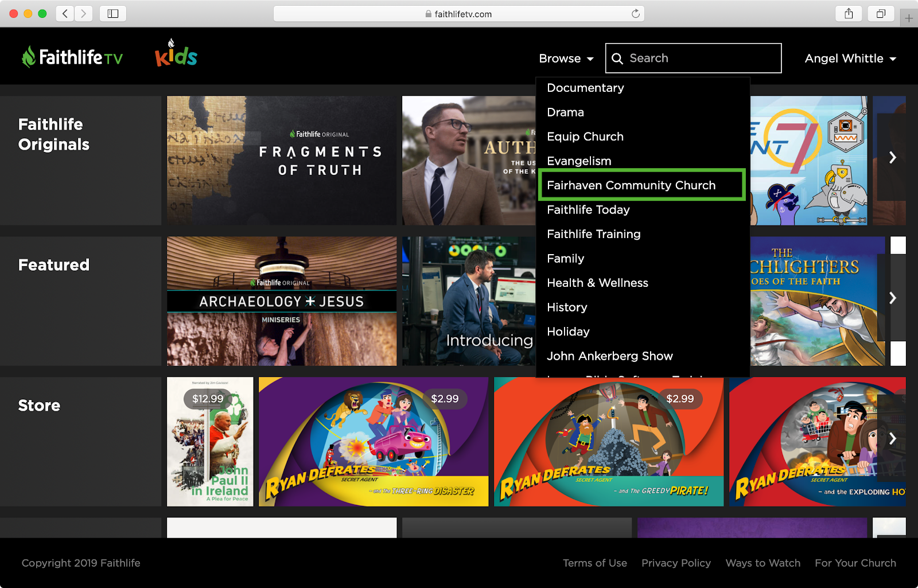This screenshot has height=588, width=918.
Task: Choose John Ankerberg Show menu entry
Action: 609,356
